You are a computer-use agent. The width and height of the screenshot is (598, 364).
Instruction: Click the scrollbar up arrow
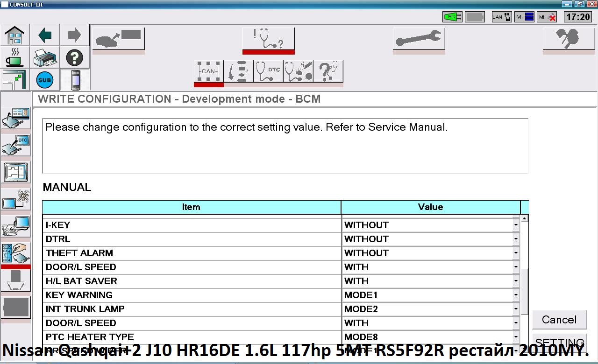tap(524, 218)
